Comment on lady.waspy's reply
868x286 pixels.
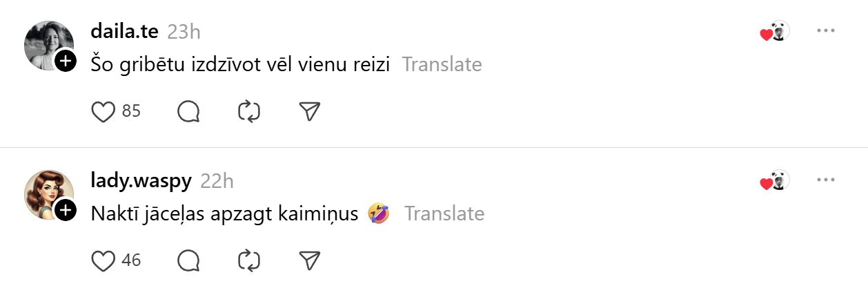click(188, 260)
